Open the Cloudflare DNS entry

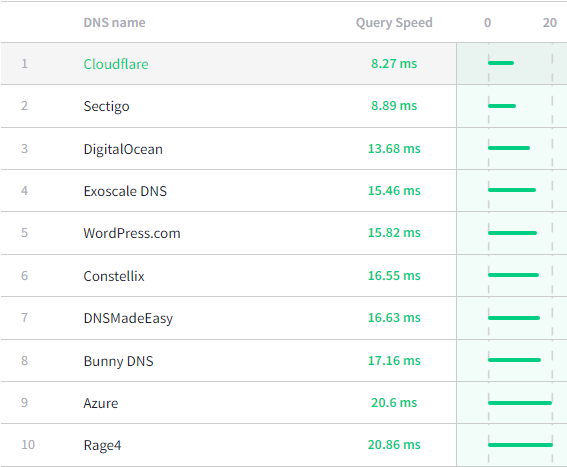[x=116, y=64]
